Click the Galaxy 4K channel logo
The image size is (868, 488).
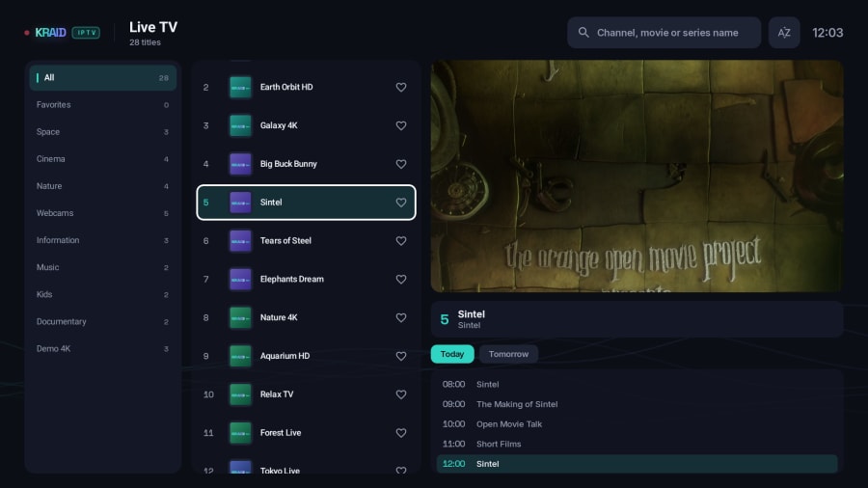(x=240, y=125)
